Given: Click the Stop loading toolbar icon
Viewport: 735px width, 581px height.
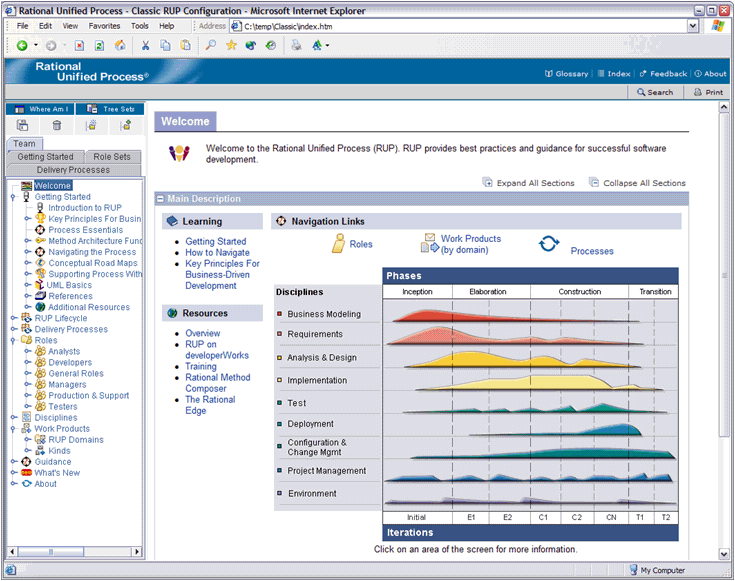Looking at the screenshot, I should pos(79,45).
